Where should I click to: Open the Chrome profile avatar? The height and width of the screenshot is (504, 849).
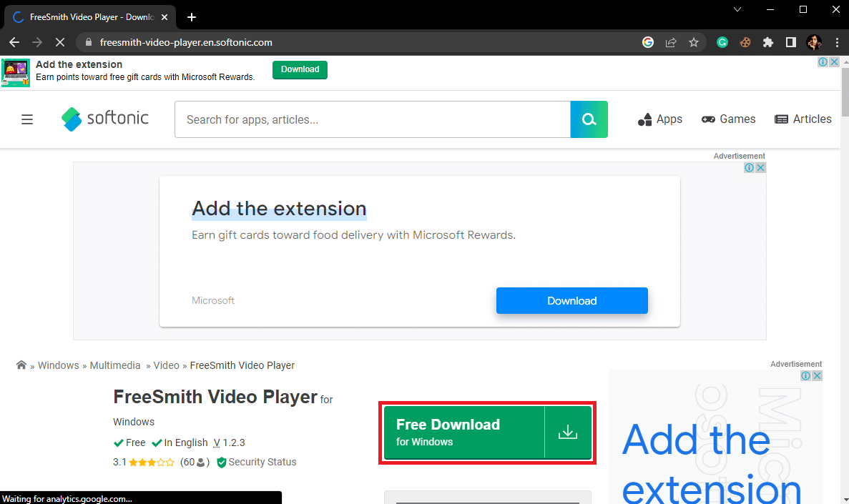814,42
